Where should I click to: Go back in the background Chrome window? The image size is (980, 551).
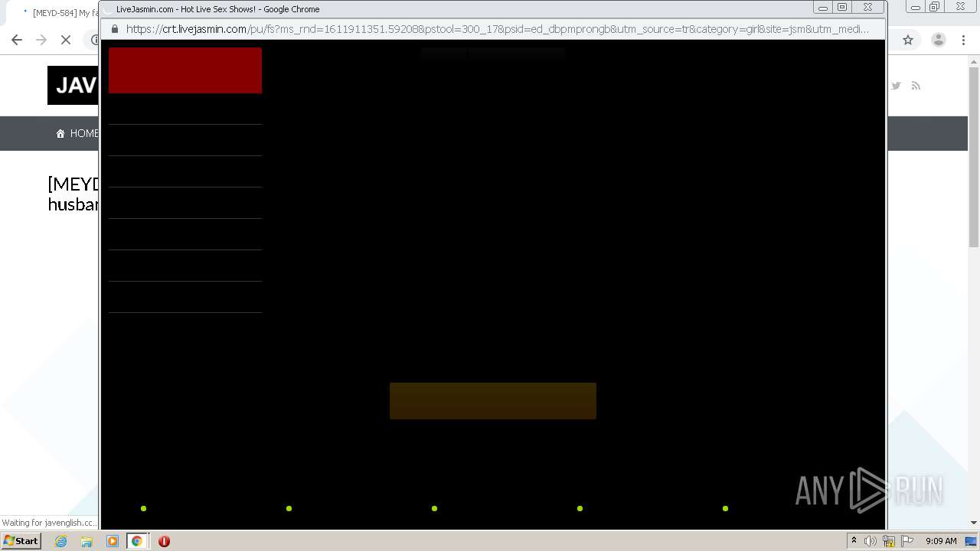point(17,40)
